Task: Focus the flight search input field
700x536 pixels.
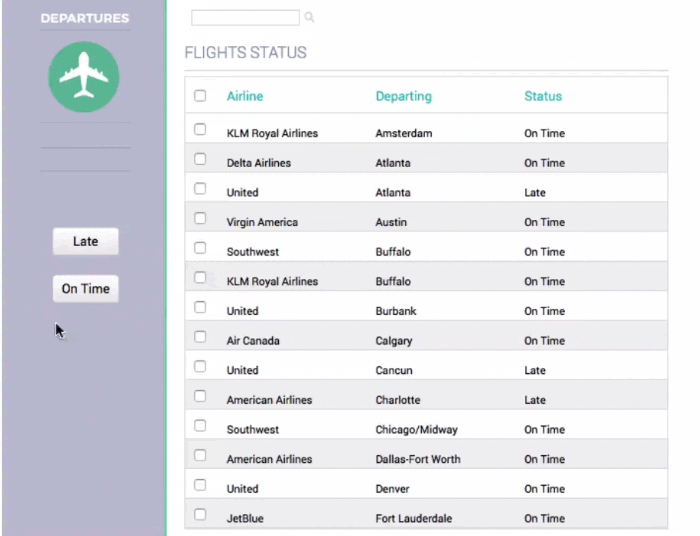Action: [x=245, y=17]
